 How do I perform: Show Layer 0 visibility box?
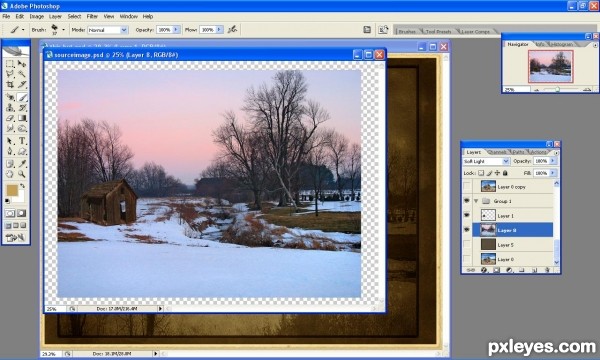point(466,259)
